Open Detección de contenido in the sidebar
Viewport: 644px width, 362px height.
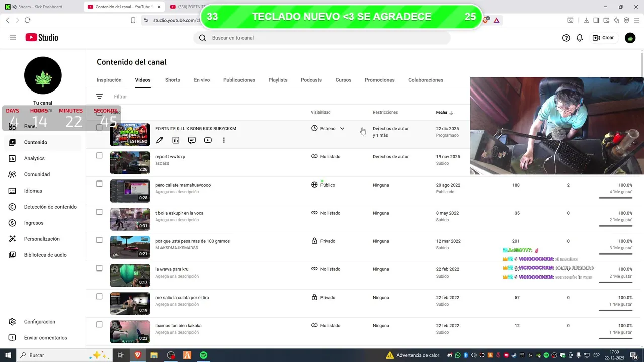(x=43, y=207)
